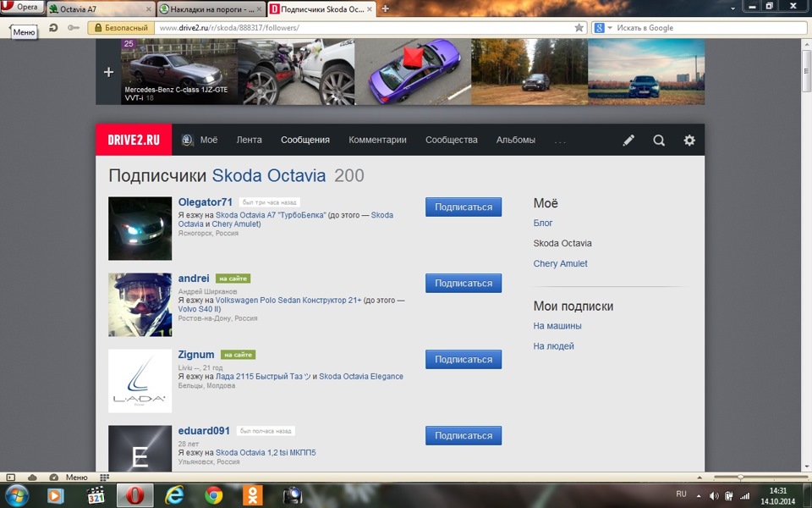The width and height of the screenshot is (812, 508).
Task: Open the Windows Start button
Action: pos(18,495)
